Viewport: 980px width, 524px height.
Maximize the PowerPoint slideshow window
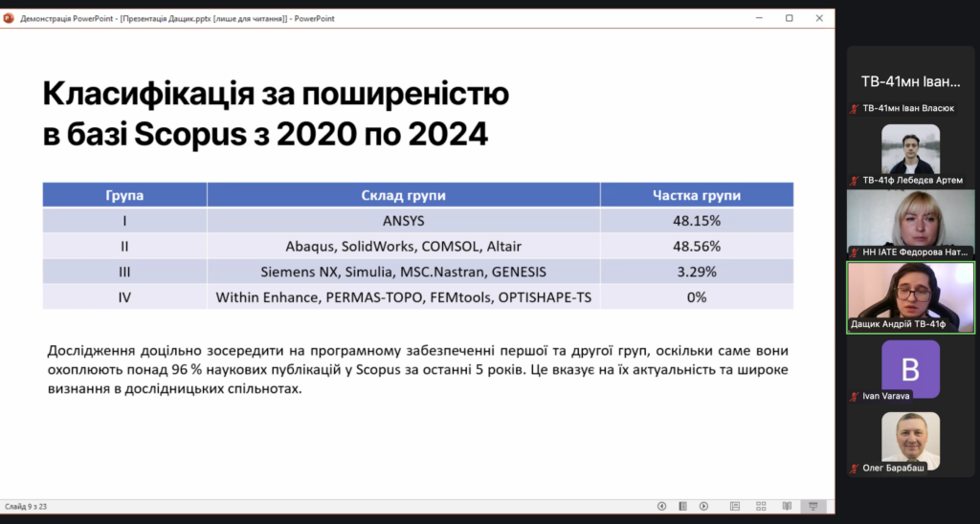[790, 18]
